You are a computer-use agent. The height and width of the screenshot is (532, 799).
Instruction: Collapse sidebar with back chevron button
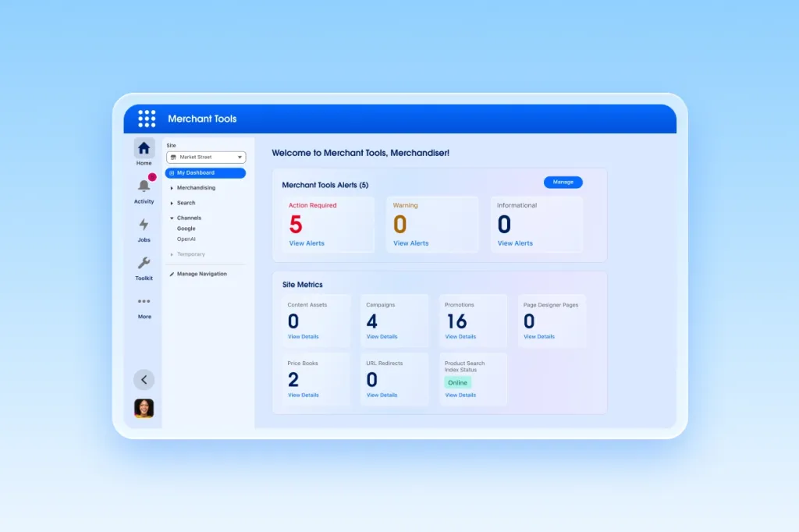coord(144,380)
